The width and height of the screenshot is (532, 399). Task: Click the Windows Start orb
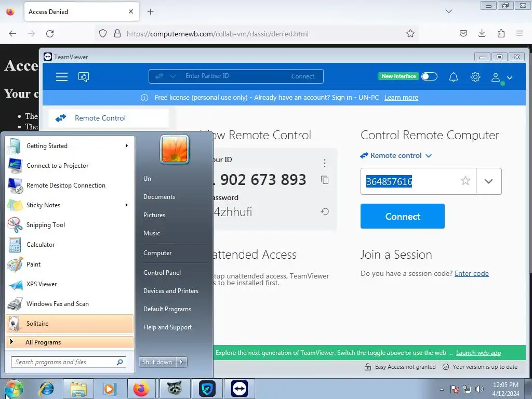point(14,389)
